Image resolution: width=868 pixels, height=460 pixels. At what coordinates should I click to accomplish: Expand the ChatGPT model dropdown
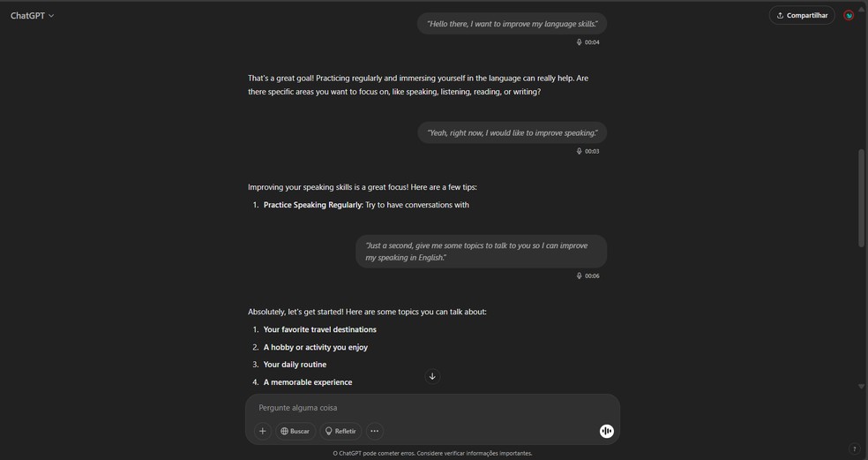33,15
